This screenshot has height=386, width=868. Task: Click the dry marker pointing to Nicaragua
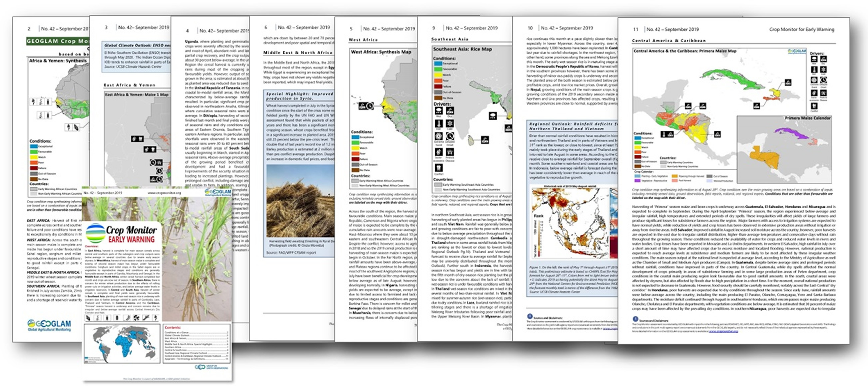(717, 134)
